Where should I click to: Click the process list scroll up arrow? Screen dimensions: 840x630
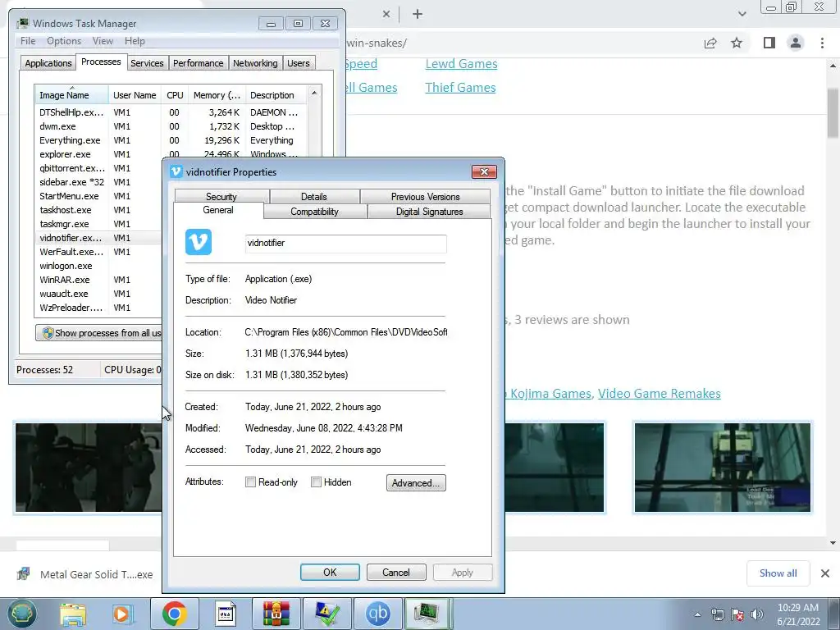pyautogui.click(x=314, y=93)
